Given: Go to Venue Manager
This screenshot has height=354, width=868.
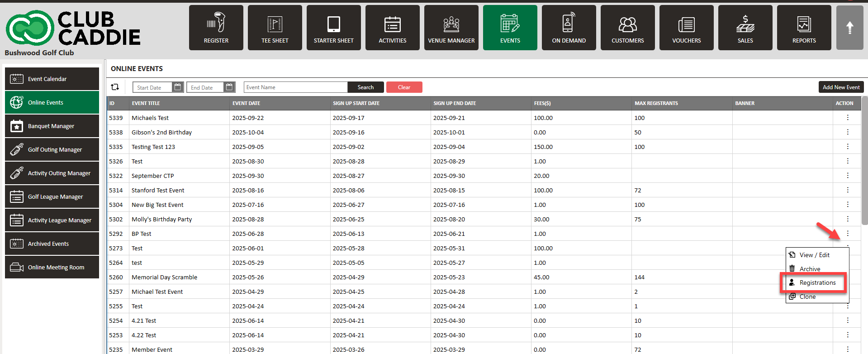Looking at the screenshot, I should coord(451,28).
